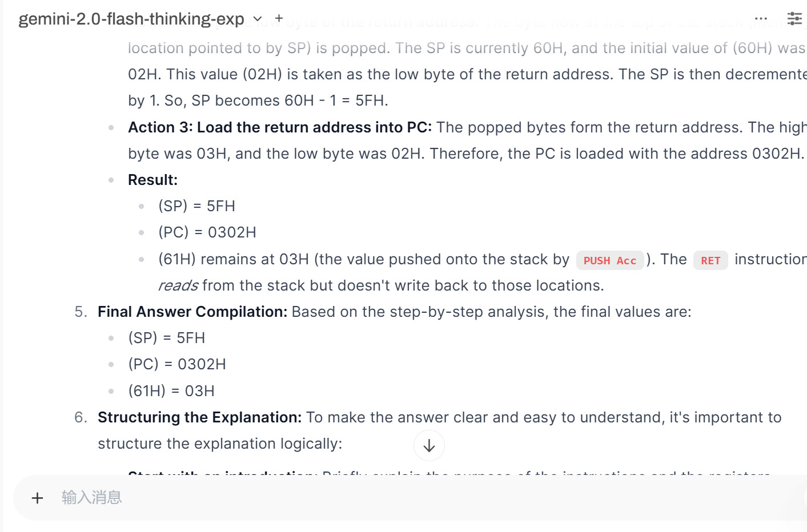This screenshot has width=807, height=532.
Task: Click the 'Structuring the Explanation:' heading
Action: [x=199, y=417]
